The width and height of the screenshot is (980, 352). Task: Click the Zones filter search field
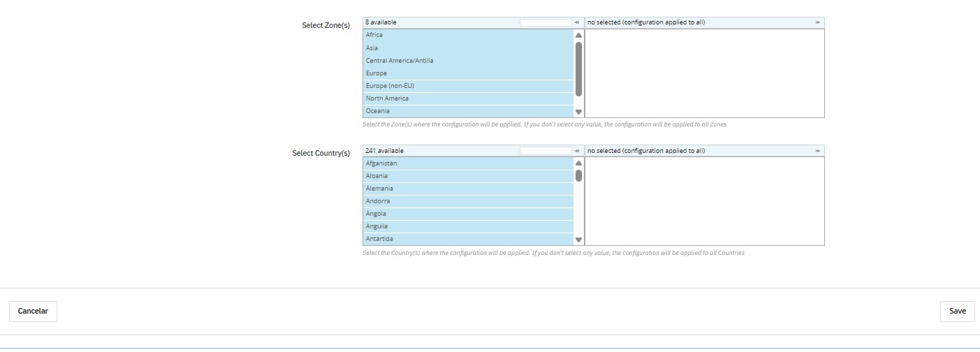(545, 22)
